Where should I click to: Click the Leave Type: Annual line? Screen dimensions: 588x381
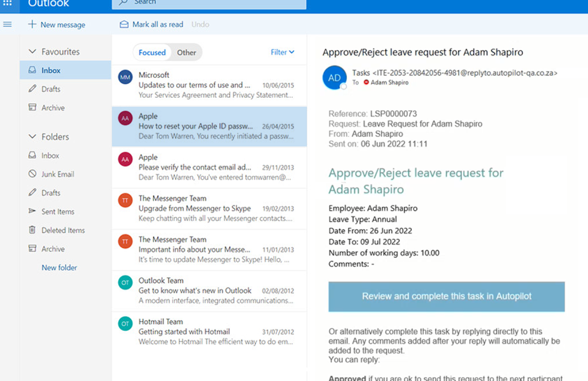[x=363, y=219]
